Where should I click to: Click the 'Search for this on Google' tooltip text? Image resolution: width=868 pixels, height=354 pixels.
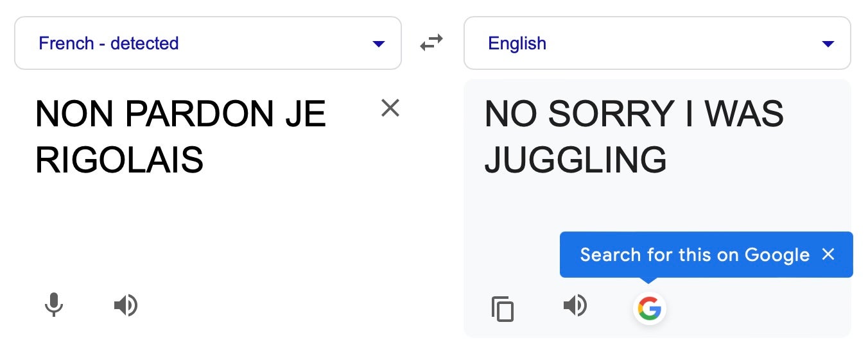point(694,255)
